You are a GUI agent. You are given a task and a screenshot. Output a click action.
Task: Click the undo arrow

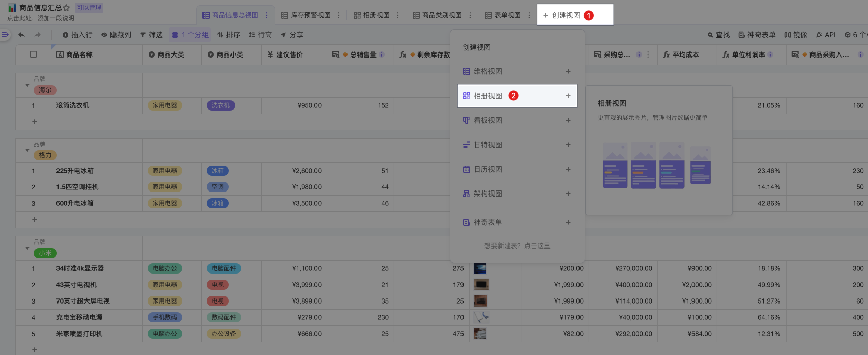coord(21,35)
